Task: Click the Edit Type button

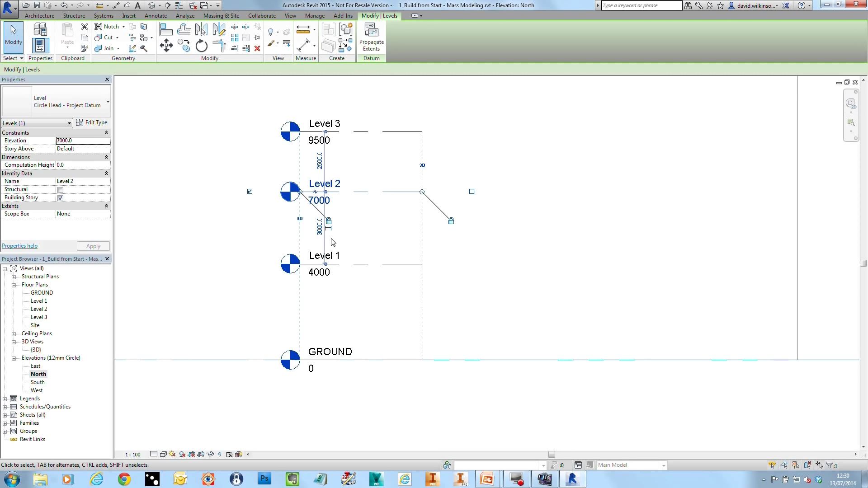Action: pyautogui.click(x=92, y=122)
